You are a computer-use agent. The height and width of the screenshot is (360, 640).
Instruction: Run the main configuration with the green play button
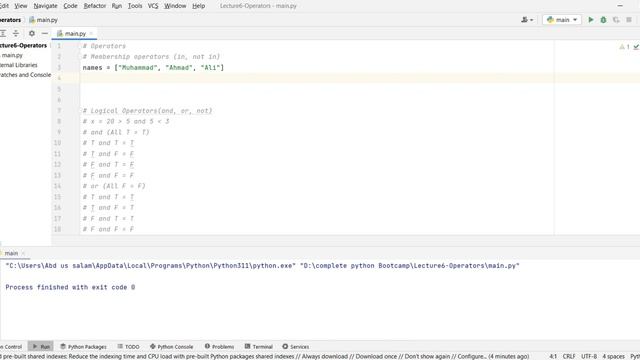(591, 20)
